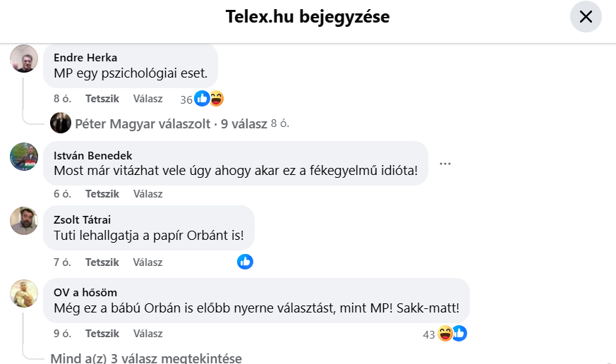View the 43 reactions on OV a hősöm's comment

click(445, 334)
